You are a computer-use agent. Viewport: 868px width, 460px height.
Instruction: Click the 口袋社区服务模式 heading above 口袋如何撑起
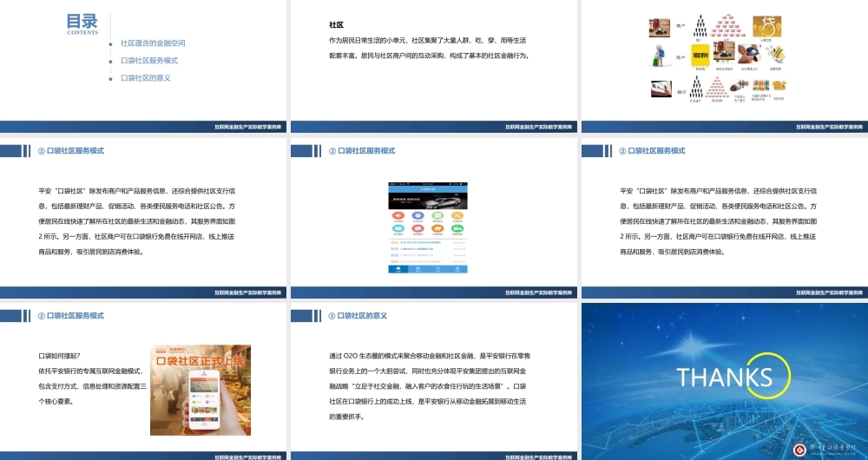(71, 316)
